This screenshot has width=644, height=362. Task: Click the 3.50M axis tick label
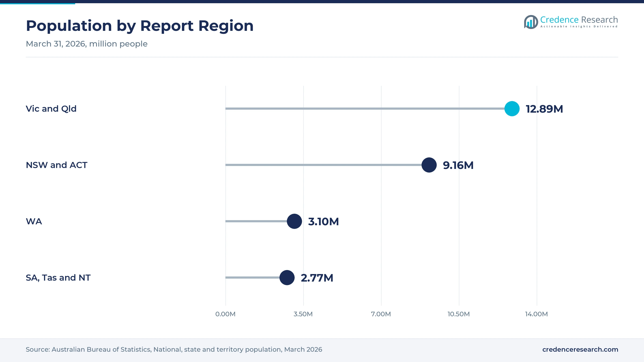point(303,314)
